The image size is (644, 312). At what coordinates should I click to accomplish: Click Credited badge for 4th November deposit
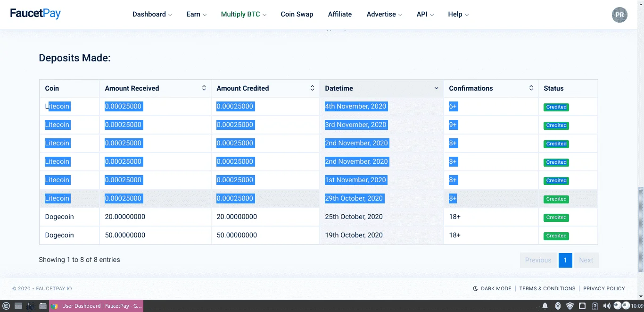click(x=556, y=107)
